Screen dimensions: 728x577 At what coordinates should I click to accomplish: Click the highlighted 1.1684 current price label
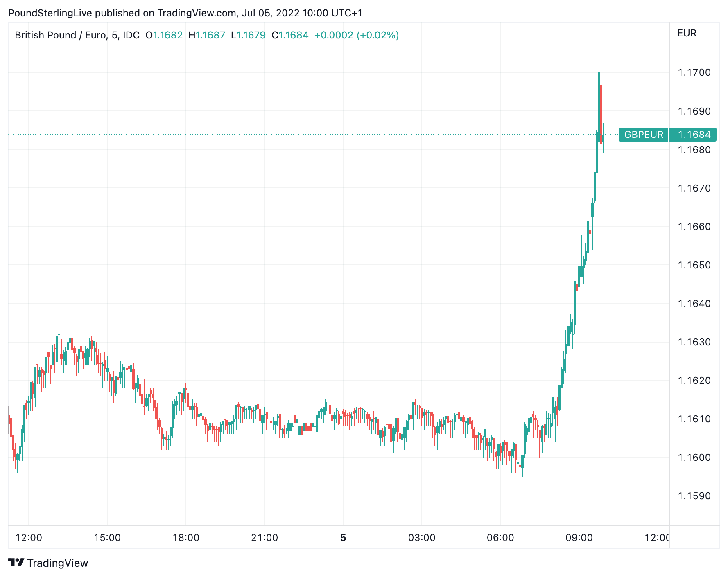click(x=694, y=135)
